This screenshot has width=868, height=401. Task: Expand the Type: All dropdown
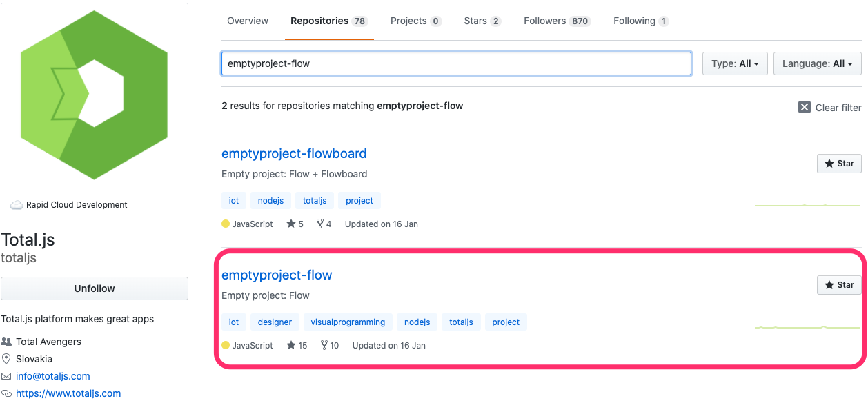[x=735, y=63]
